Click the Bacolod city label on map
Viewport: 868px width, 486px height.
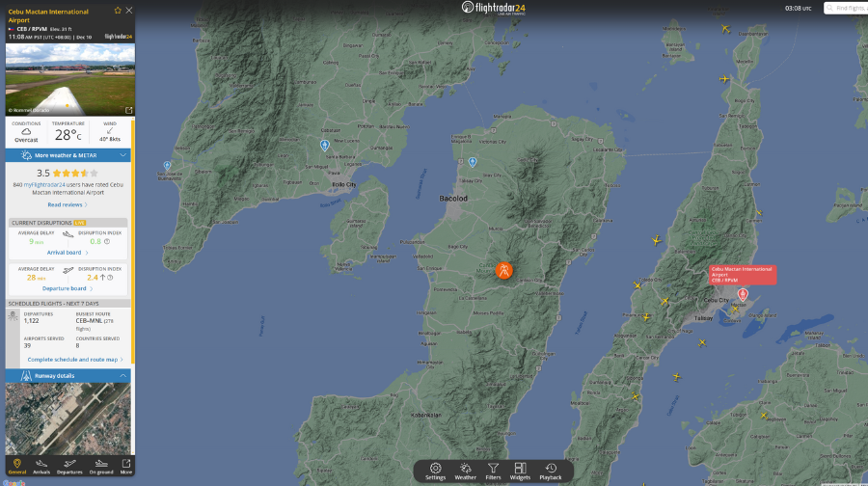pyautogui.click(x=453, y=199)
